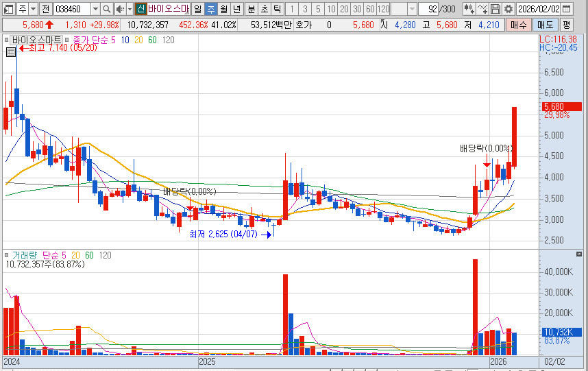Click the LC:116.38 label

(558, 39)
